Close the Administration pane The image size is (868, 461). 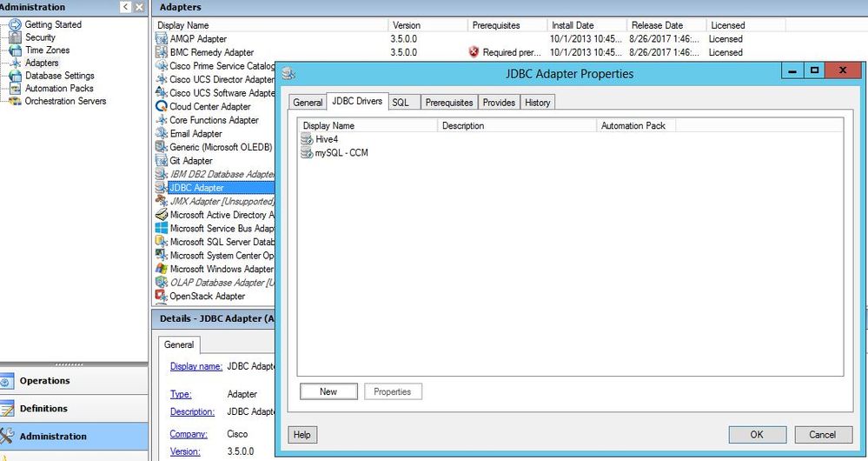click(140, 7)
